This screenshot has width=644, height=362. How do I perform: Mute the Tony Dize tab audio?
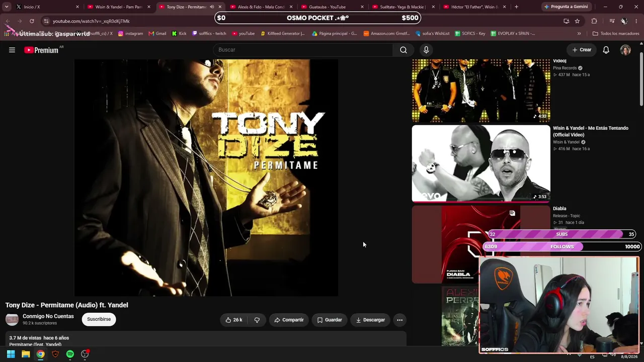click(x=212, y=7)
